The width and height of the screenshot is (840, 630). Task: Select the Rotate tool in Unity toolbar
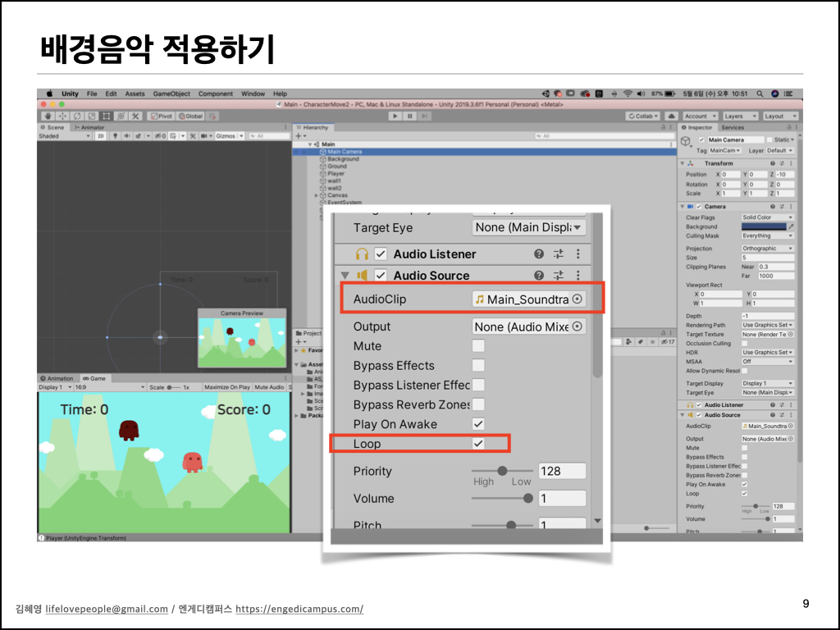pos(77,116)
